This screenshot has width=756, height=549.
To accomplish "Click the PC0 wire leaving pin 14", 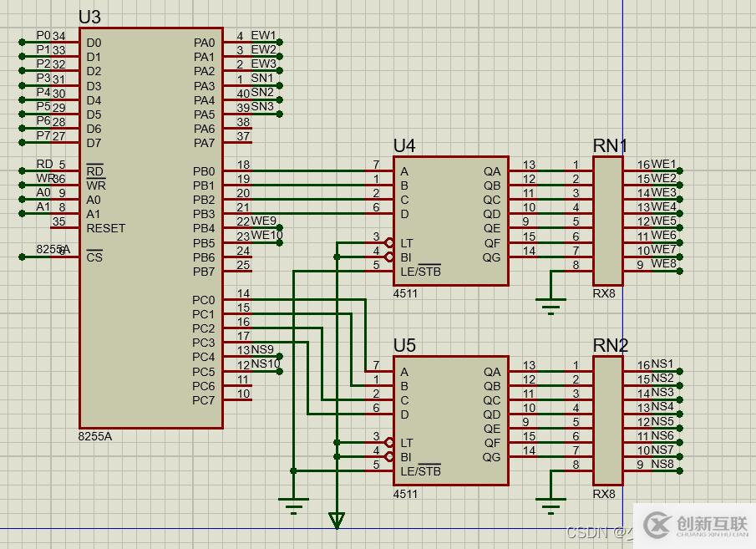I will [308, 300].
